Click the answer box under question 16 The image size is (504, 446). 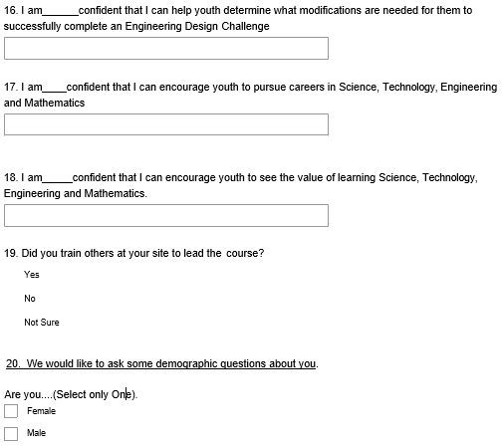[166, 49]
